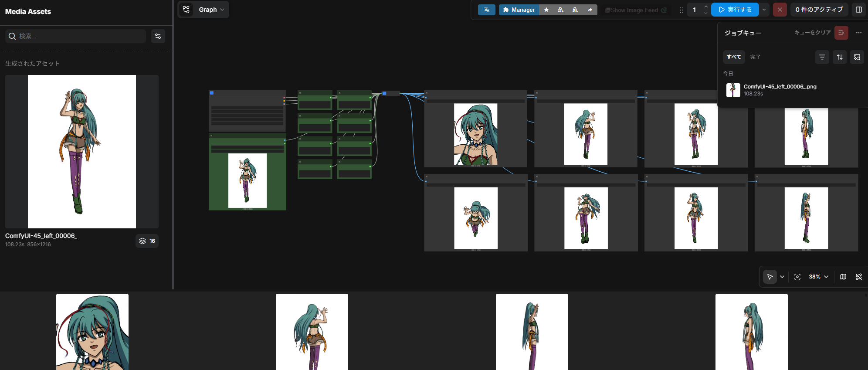Click the job queue filter icon
The width and height of the screenshot is (868, 370).
click(x=822, y=57)
